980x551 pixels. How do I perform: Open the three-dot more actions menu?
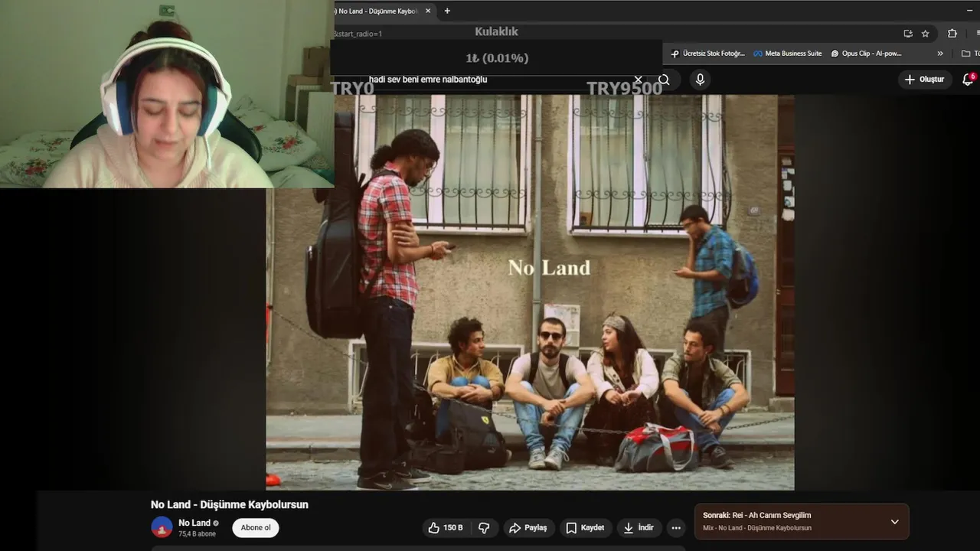[x=675, y=527]
